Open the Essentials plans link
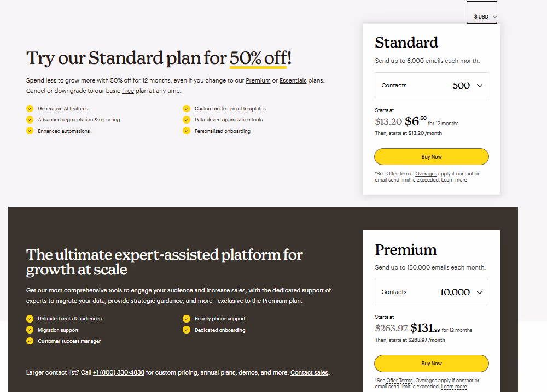 (x=293, y=80)
